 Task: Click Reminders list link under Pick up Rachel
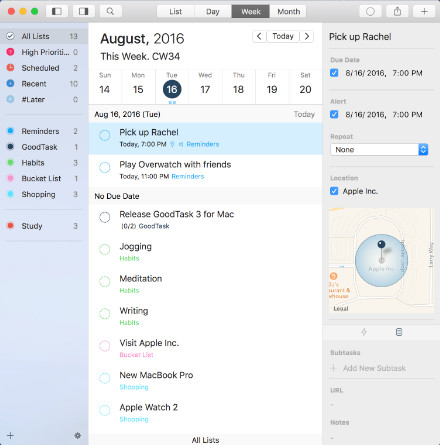point(203,144)
